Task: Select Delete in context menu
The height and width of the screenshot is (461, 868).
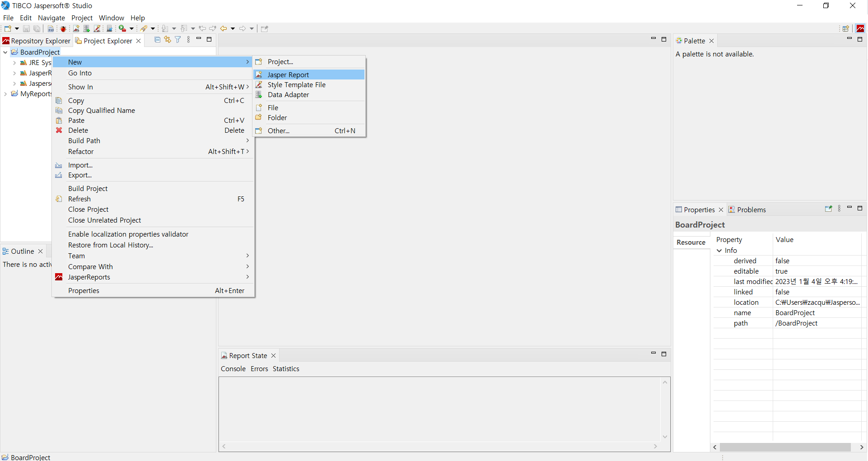Action: pos(154,130)
